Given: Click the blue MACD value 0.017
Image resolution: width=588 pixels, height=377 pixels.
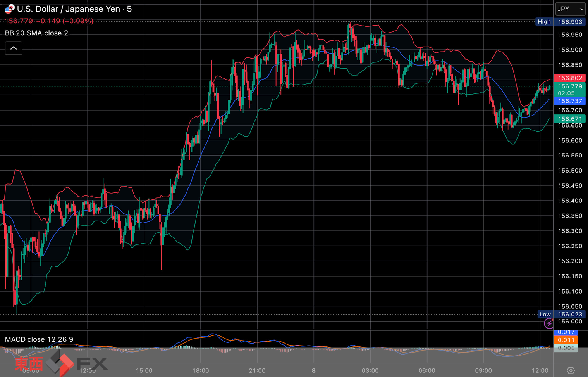Looking at the screenshot, I should click(566, 332).
